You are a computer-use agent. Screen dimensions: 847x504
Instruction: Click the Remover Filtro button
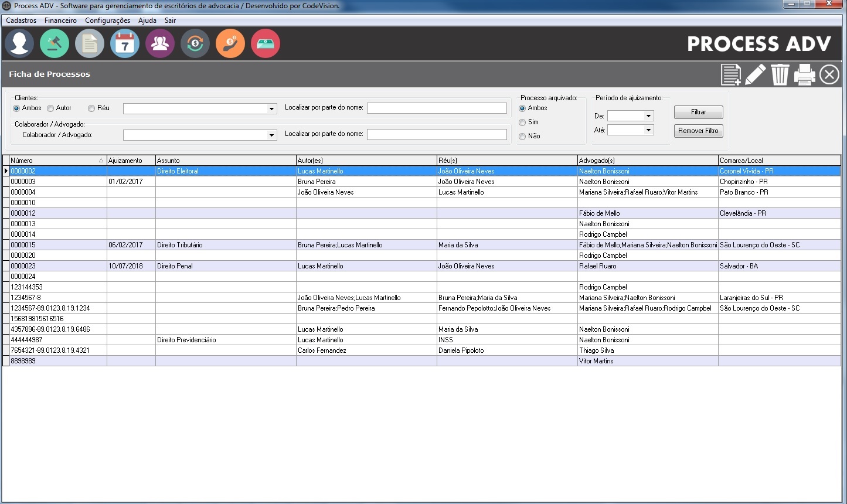[698, 131]
